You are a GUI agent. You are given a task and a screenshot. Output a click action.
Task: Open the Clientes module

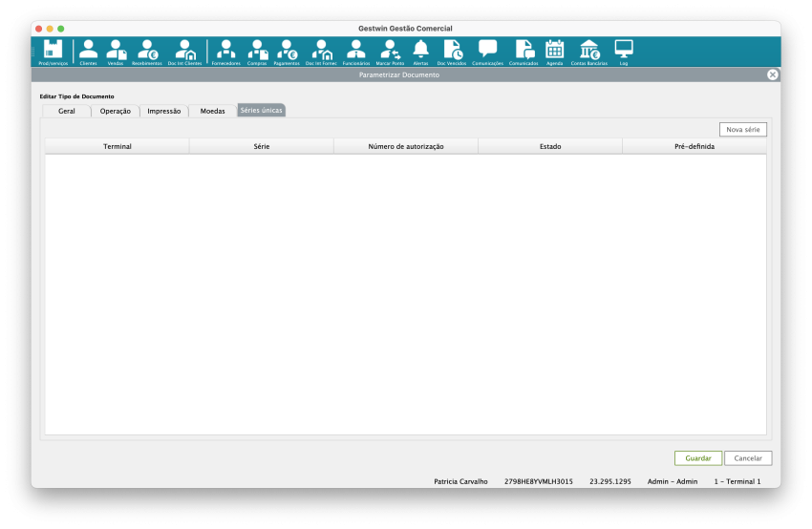[88, 51]
